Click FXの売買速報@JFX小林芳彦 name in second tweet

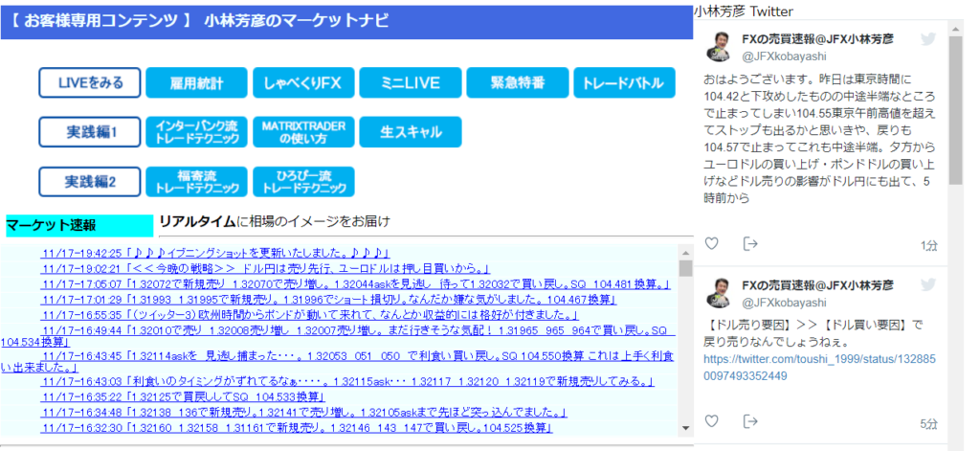[x=817, y=284]
